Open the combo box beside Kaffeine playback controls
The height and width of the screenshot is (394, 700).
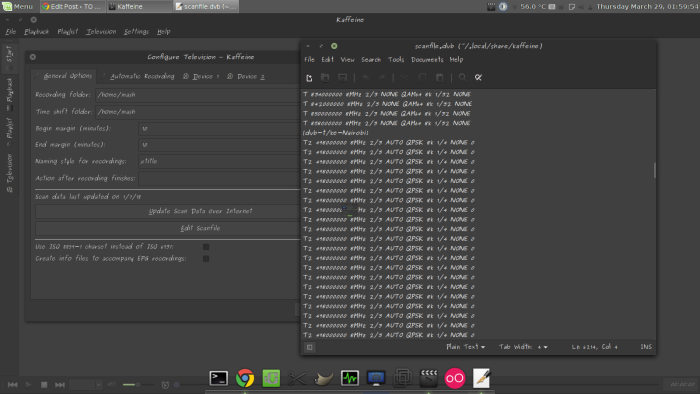(86, 385)
